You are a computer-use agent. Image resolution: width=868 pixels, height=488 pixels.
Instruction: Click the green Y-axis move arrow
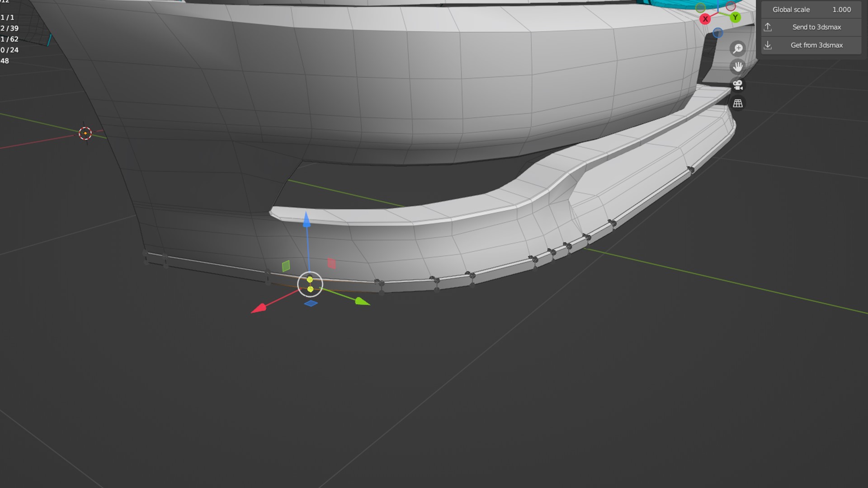click(x=362, y=301)
